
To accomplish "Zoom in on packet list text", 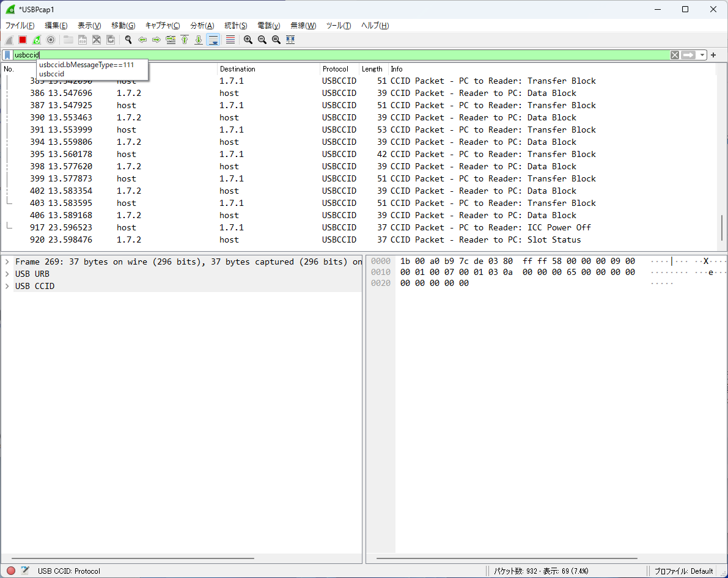I will pyautogui.click(x=248, y=40).
